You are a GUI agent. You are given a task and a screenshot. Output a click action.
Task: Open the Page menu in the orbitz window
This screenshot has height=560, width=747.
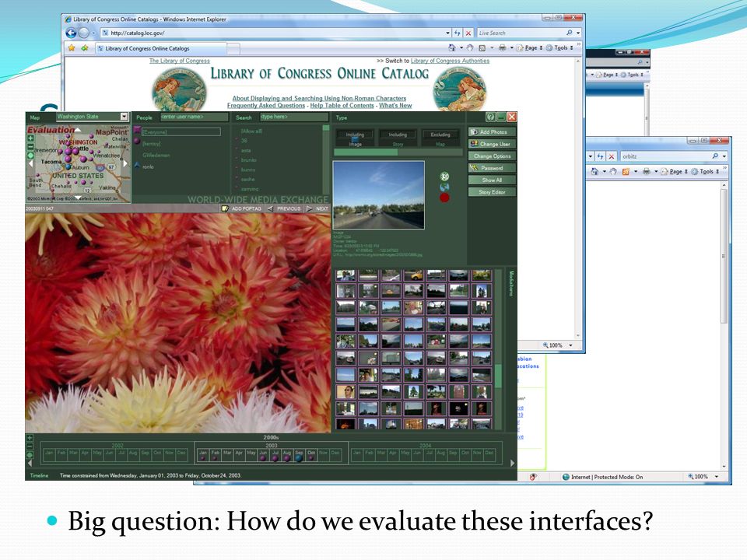(x=675, y=171)
